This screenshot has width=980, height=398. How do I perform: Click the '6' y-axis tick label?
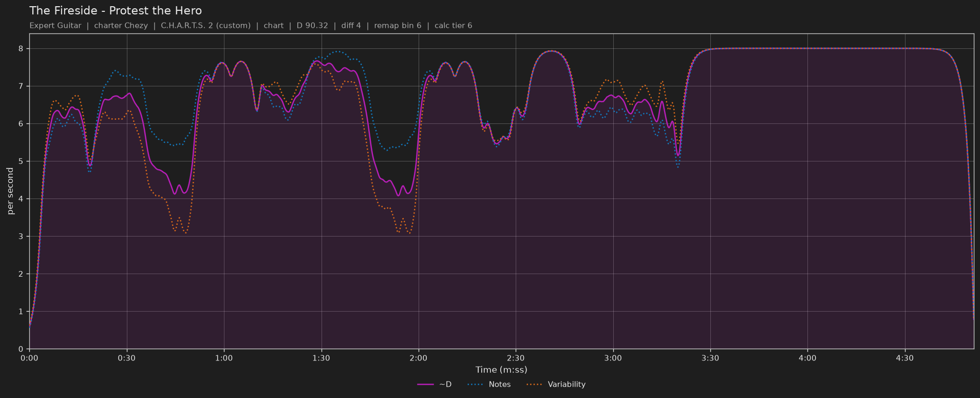22,124
